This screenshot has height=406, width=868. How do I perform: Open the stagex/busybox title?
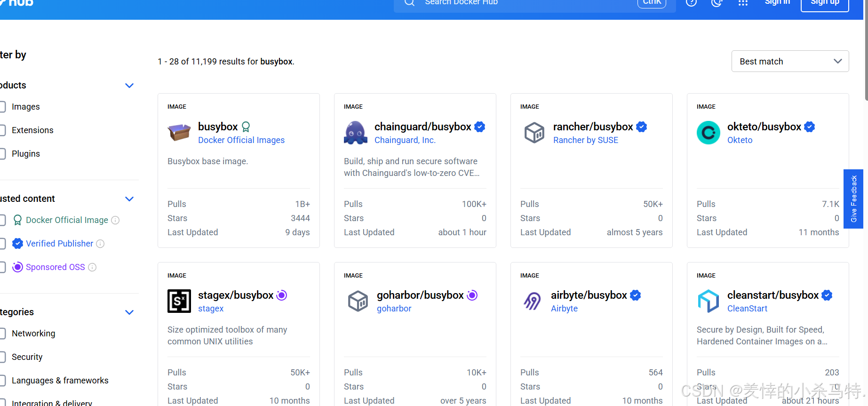point(236,295)
